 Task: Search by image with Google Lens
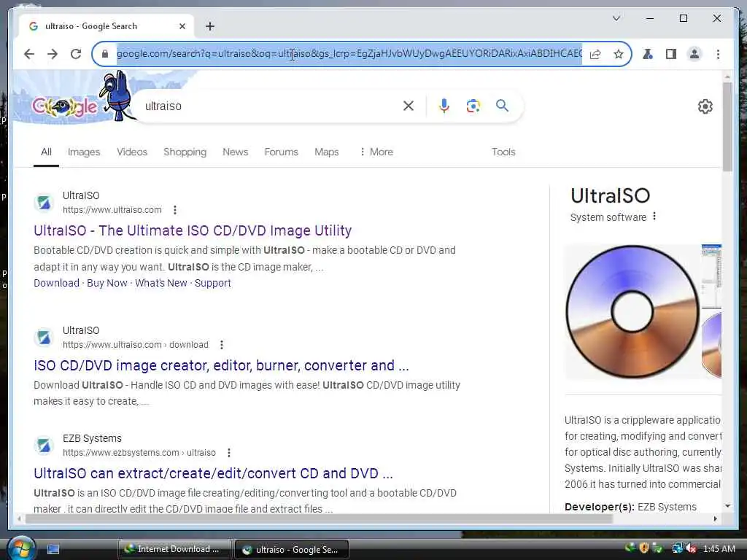point(473,106)
